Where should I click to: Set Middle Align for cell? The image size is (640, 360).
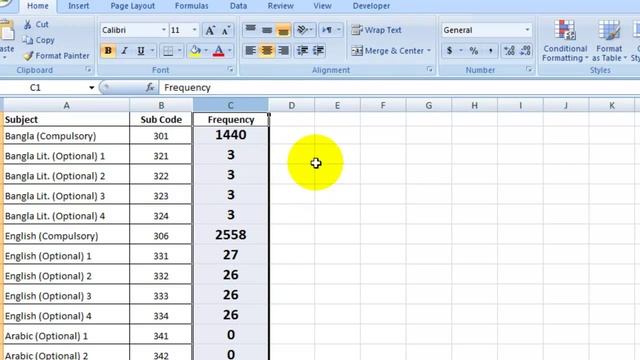267,30
